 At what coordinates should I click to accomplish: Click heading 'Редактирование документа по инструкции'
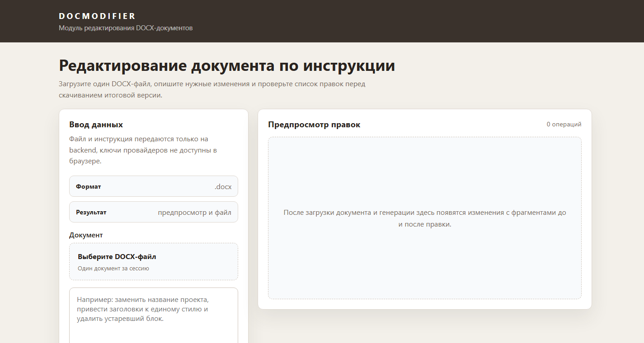227,66
